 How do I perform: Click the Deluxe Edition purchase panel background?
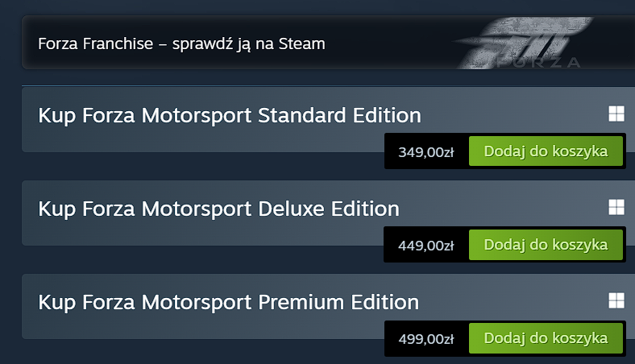(201, 233)
